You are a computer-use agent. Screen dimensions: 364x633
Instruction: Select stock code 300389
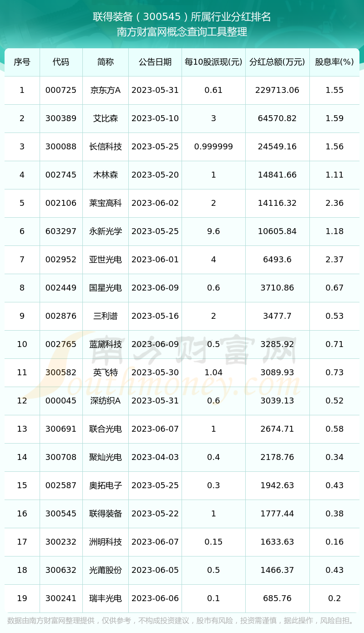pyautogui.click(x=61, y=118)
